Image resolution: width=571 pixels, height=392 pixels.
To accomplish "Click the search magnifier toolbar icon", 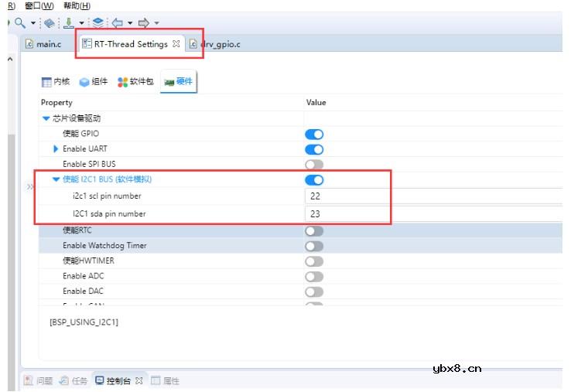I will pyautogui.click(x=20, y=23).
